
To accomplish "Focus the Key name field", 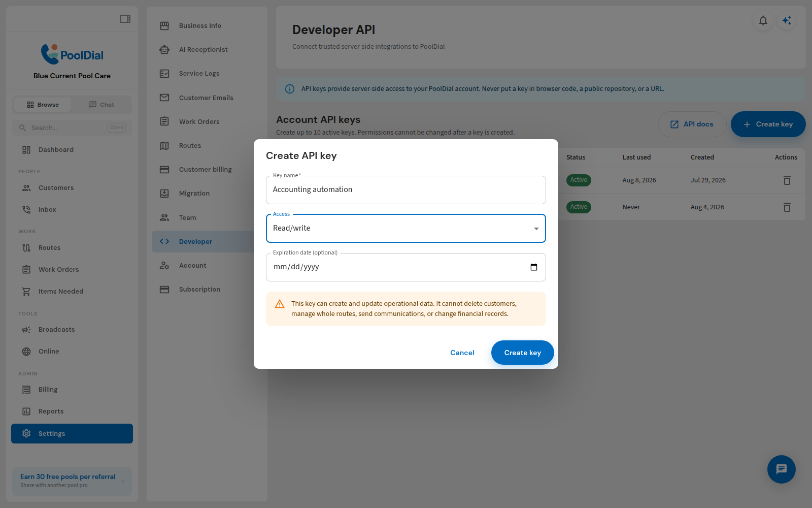I will point(406,190).
